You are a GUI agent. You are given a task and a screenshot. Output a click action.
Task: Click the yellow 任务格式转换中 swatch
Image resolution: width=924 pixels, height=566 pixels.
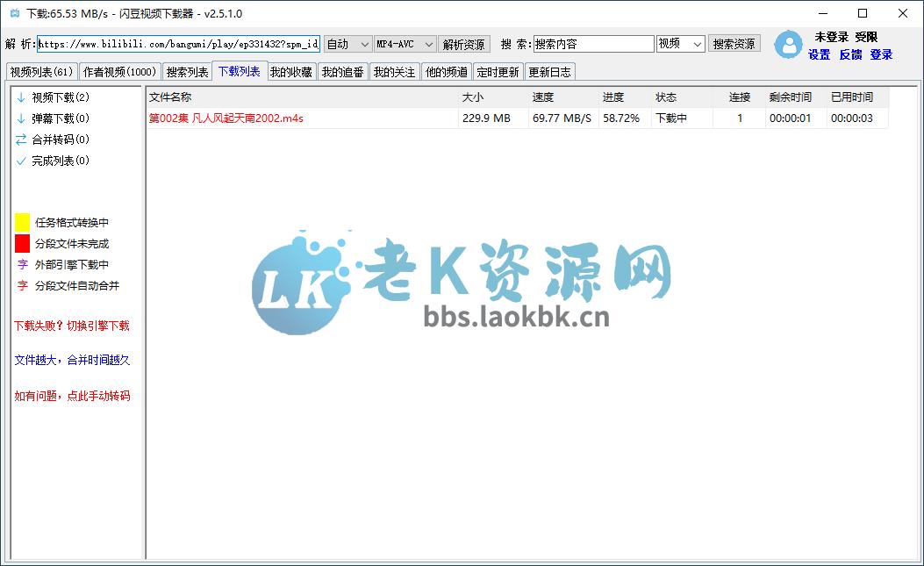tap(23, 222)
